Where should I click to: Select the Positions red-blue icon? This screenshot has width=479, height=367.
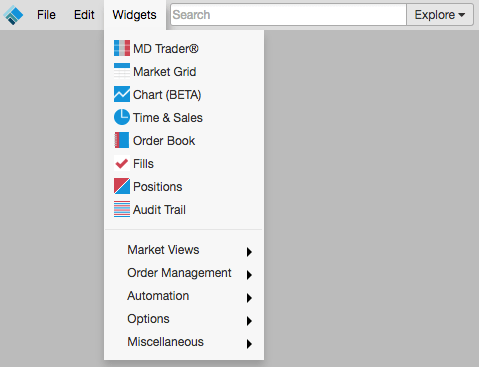122,186
